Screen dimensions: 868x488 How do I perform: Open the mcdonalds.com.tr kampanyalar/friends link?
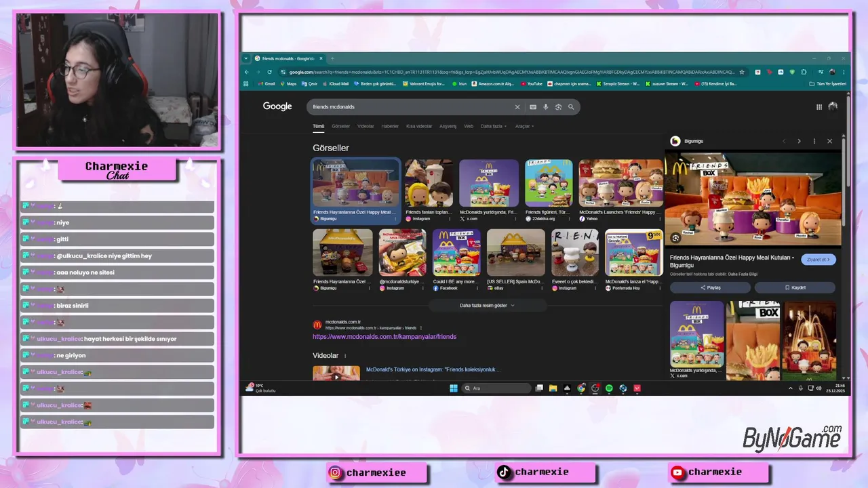click(x=384, y=337)
